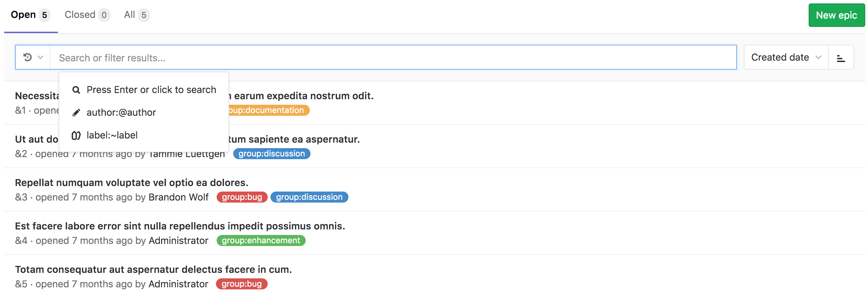The width and height of the screenshot is (868, 308).
Task: Choose the label:~label filter suggestion
Action: pyautogui.click(x=112, y=135)
